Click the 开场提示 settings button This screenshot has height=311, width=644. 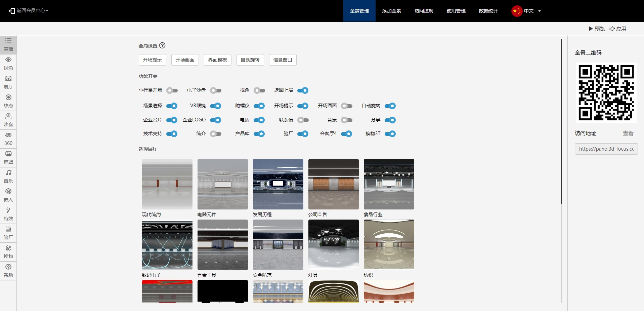click(152, 60)
